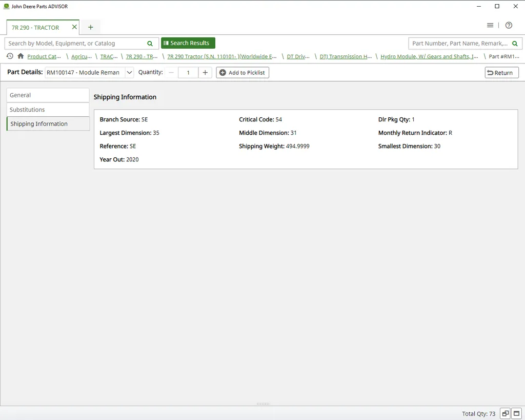Close the 7R 290 - TRACTOR tab
Viewport: 525px width, 420px height.
point(74,27)
